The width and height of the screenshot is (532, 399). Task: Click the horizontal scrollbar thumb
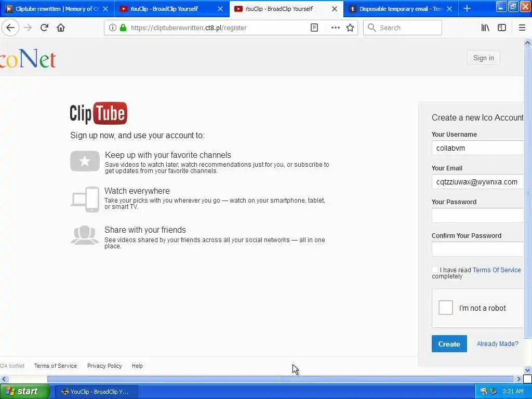[x=280, y=379]
